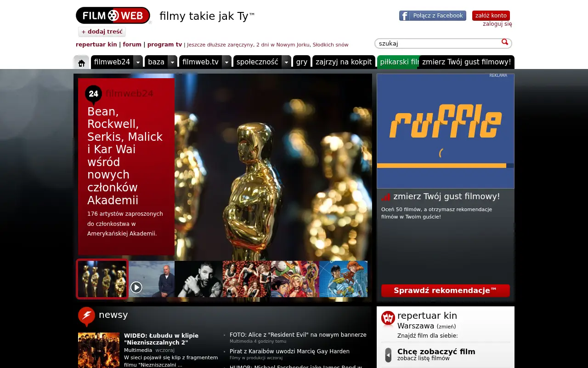Select the blue cartoon duo thumbnail
The height and width of the screenshot is (368, 588).
343,279
